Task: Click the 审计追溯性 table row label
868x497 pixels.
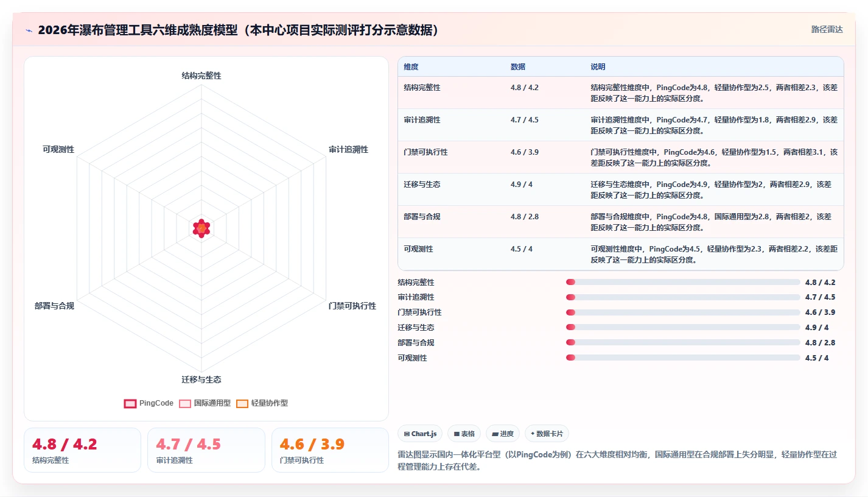Action: (422, 120)
